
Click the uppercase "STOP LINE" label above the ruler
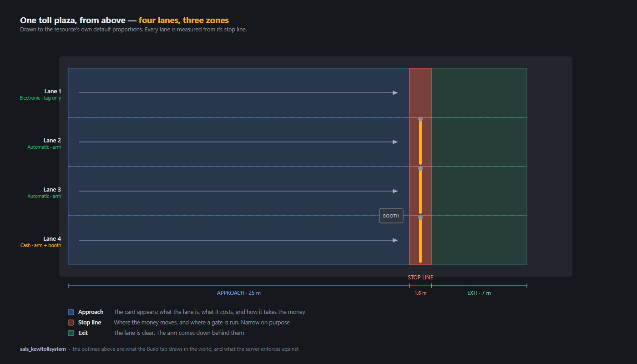coord(420,278)
